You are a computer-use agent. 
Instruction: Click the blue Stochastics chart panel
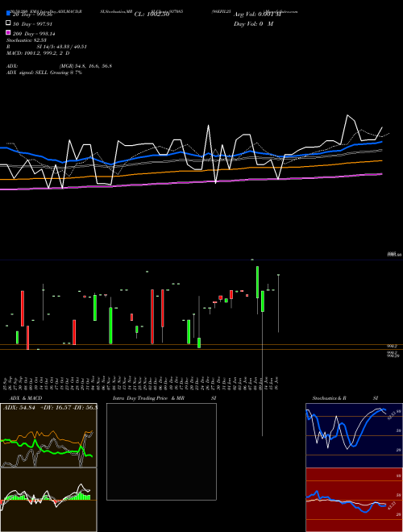[354, 435]
